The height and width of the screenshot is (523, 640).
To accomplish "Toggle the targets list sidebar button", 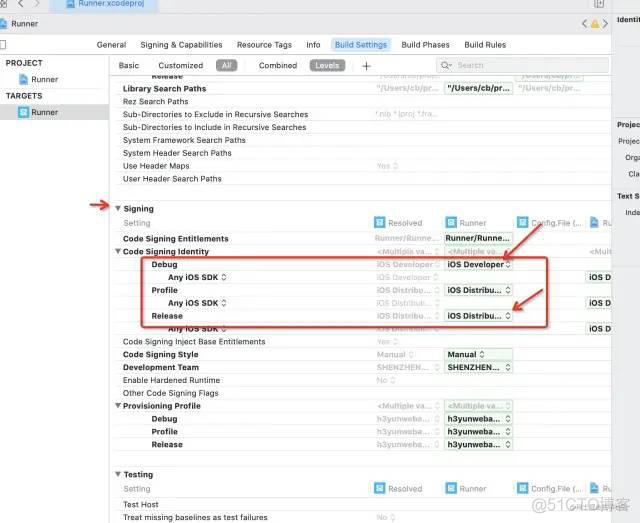I will pyautogui.click(x=3, y=45).
